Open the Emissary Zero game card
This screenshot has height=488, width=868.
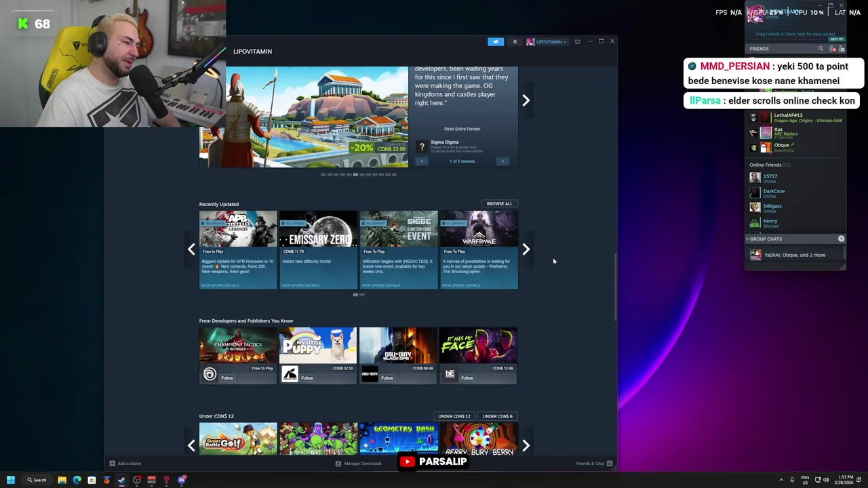coord(318,250)
